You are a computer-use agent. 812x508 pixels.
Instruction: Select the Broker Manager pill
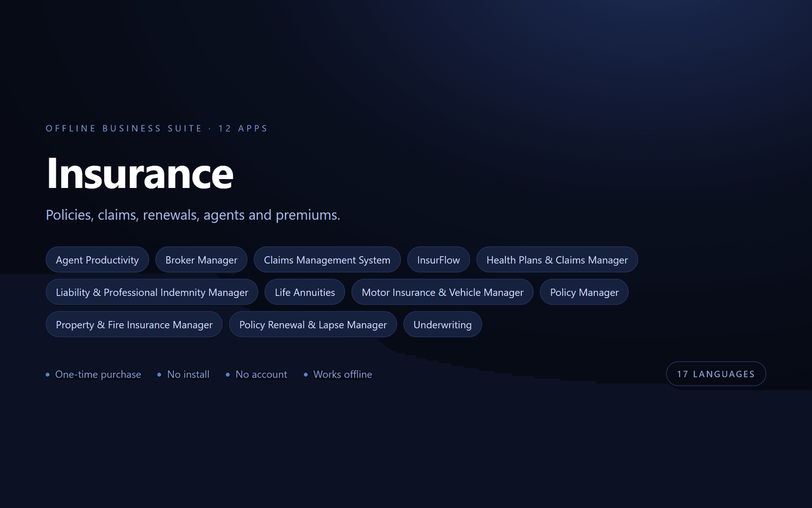[x=201, y=260]
